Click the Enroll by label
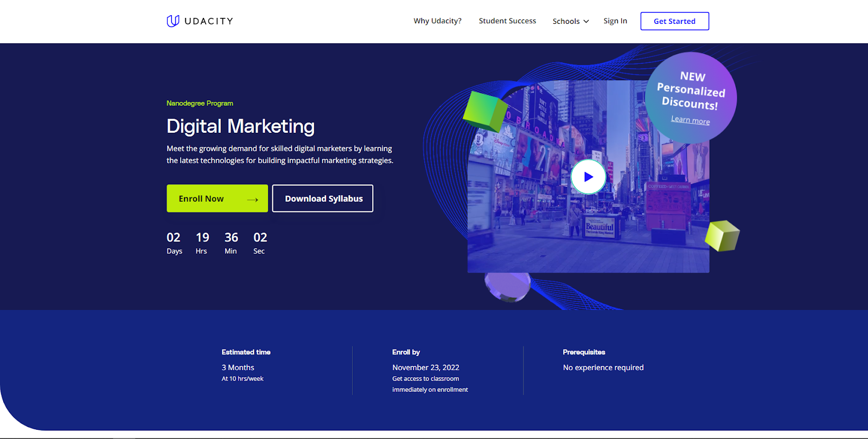 (x=406, y=352)
